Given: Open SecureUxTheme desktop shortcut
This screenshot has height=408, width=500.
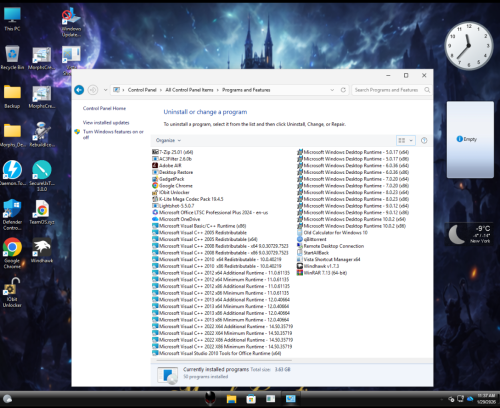Looking at the screenshot, I should pos(42,175).
